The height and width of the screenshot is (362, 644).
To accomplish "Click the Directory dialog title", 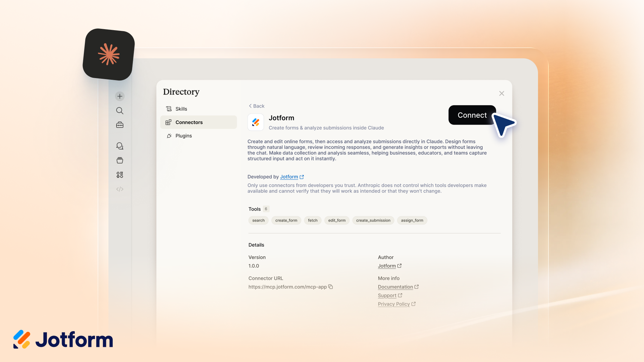I will click(181, 92).
